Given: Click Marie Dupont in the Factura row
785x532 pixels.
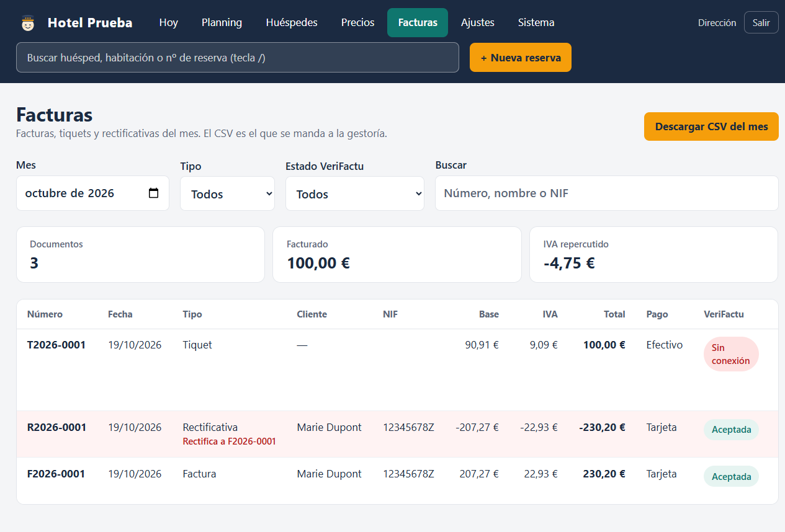Looking at the screenshot, I should (x=329, y=474).
